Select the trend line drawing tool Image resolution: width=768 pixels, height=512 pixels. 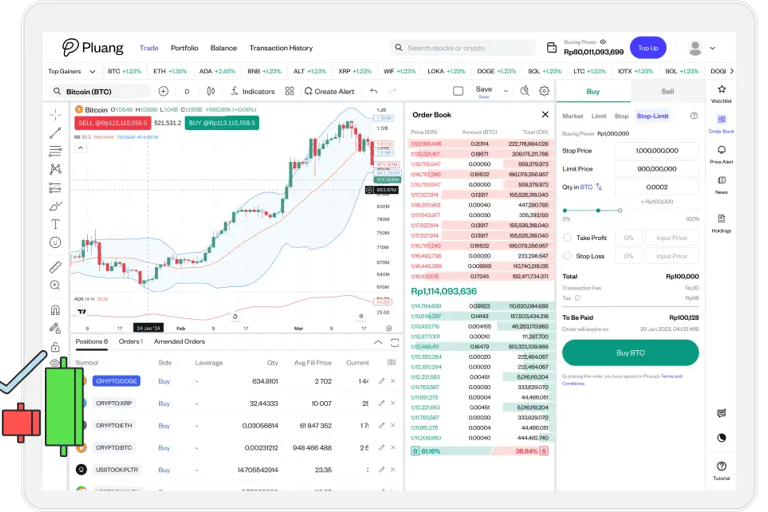55,133
